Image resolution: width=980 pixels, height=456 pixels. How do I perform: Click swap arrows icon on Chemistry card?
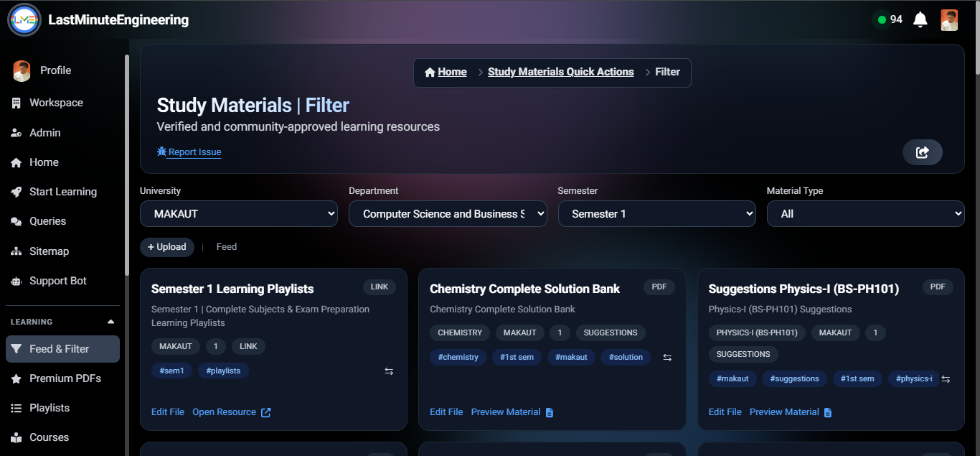[x=667, y=358]
